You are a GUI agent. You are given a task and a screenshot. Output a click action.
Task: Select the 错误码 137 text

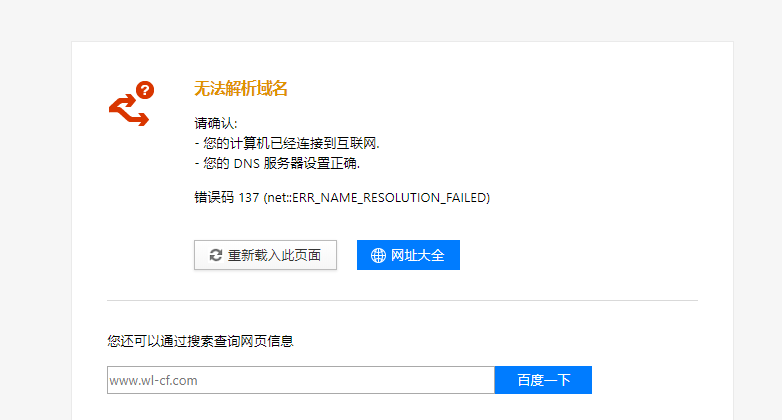point(226,198)
